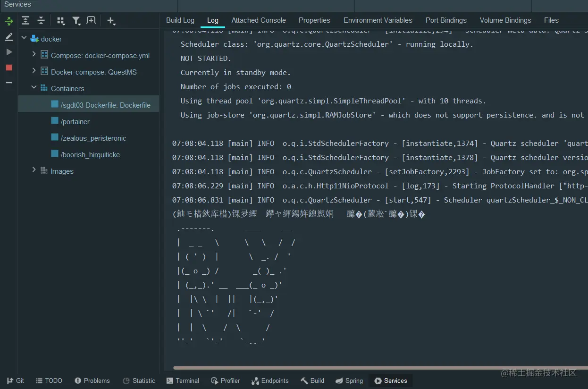Click the Collapse All toolbar icon
This screenshot has height=389, width=588.
pos(41,21)
